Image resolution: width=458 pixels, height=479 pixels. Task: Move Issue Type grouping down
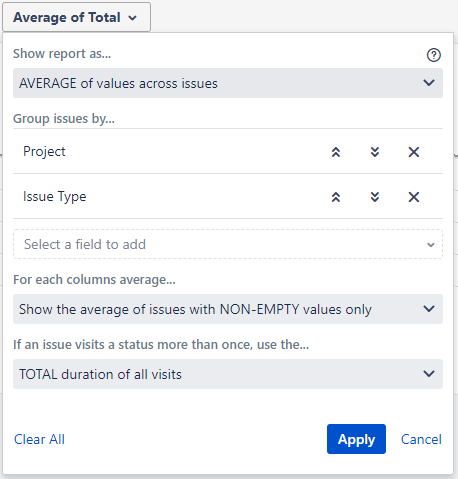click(x=375, y=197)
